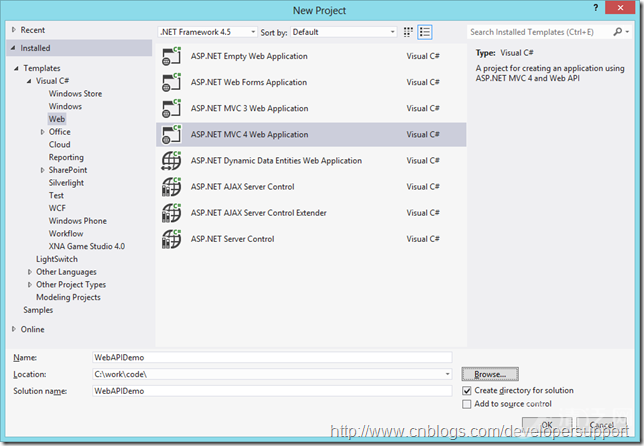
Task: Click the Name text field
Action: tap(271, 357)
